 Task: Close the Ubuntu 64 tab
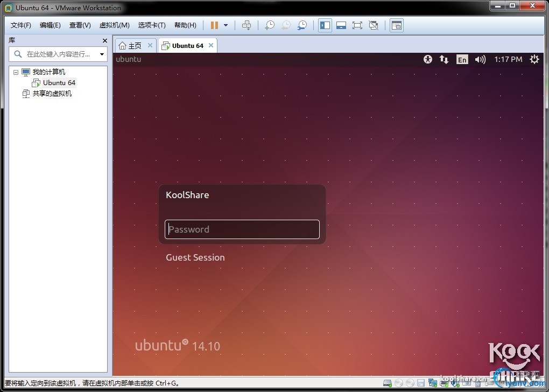coord(211,45)
